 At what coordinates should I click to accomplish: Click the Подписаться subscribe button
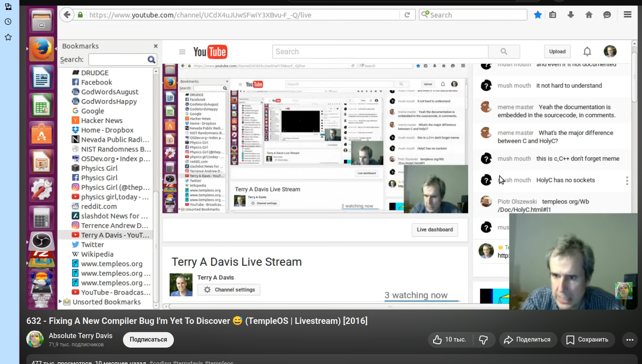pos(148,340)
